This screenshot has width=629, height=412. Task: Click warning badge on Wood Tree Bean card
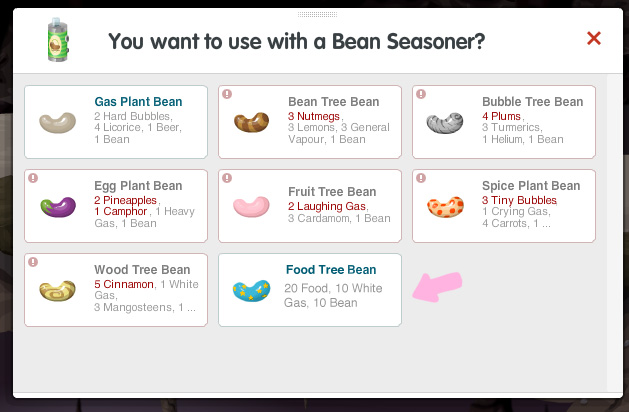(33, 262)
